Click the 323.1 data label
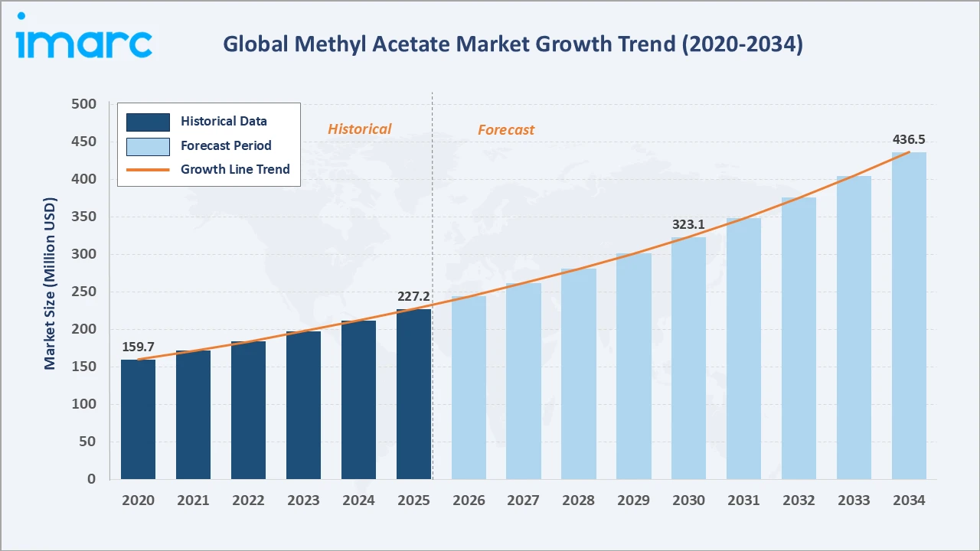The image size is (980, 551). pos(689,225)
